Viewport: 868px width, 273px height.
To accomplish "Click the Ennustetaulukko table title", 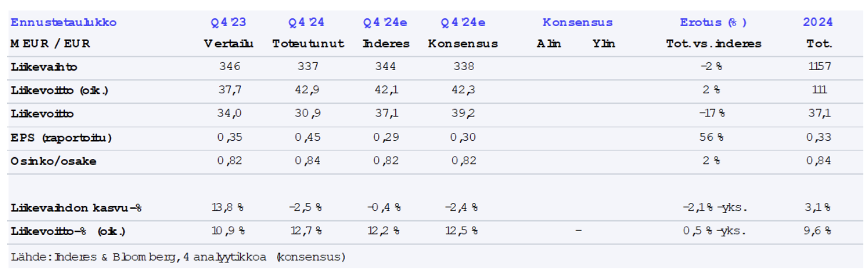I will (64, 23).
